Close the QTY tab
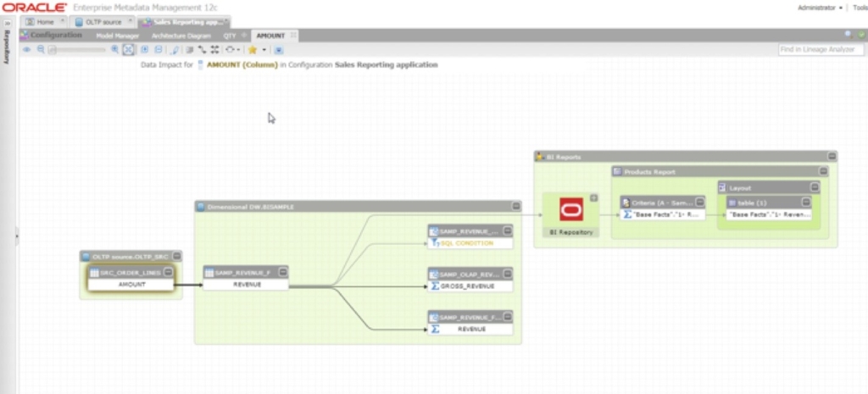Screen dimensions: 868x394 (244, 35)
